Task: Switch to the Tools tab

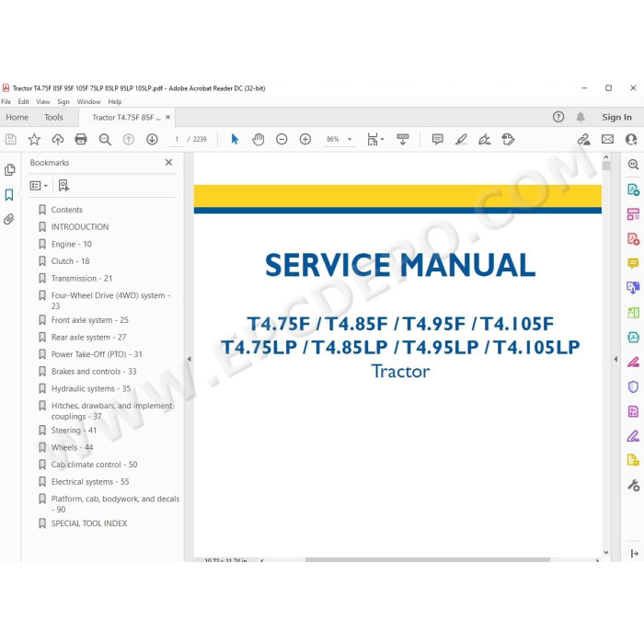Action: tap(53, 118)
